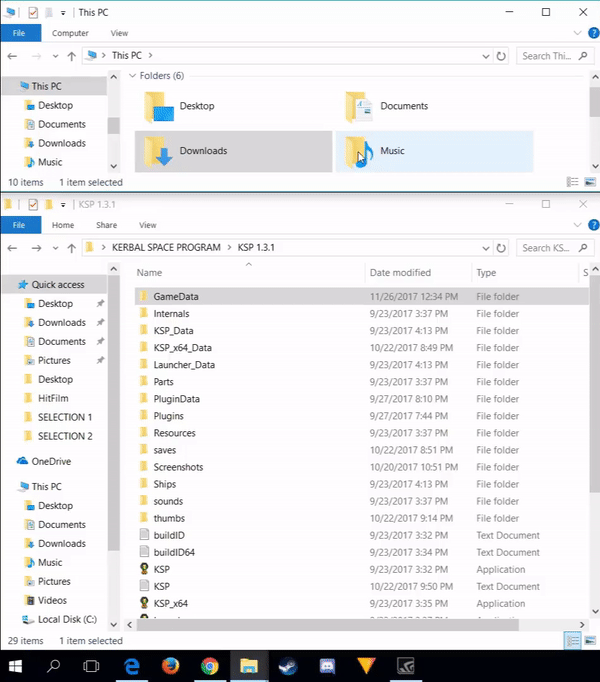Select the buildID64 text document
This screenshot has height=682, width=600.
coord(361,552)
